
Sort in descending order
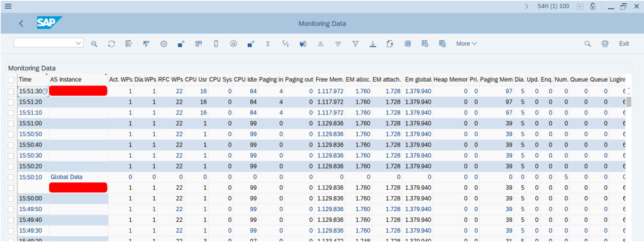[x=338, y=43]
